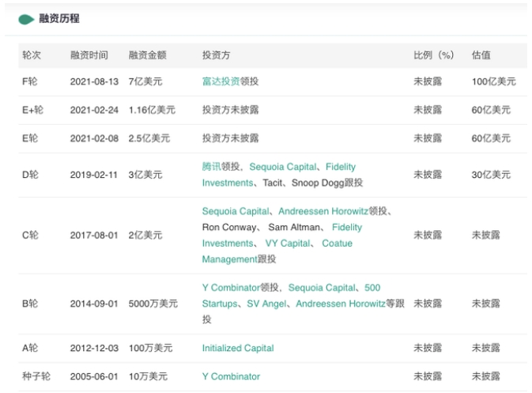532x393 pixels.
Task: Click the 融资历程 section heading
Action: pyautogui.click(x=59, y=19)
